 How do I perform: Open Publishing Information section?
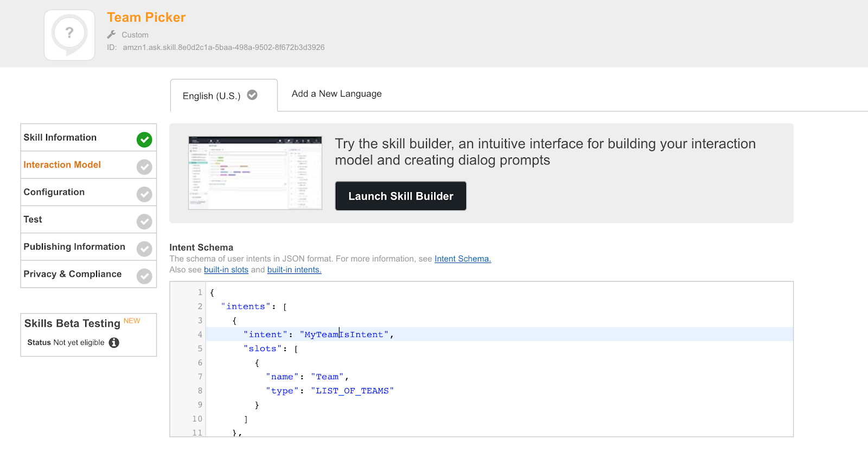[x=88, y=247]
